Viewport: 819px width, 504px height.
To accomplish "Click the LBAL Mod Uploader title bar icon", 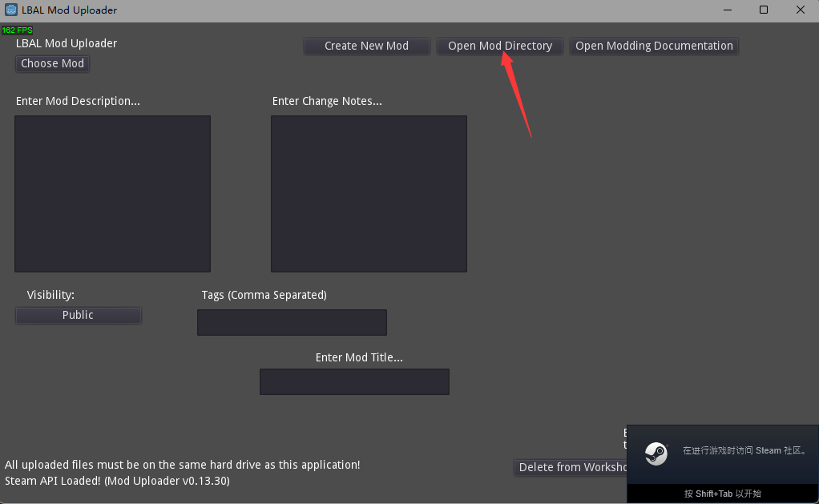I will (11, 10).
